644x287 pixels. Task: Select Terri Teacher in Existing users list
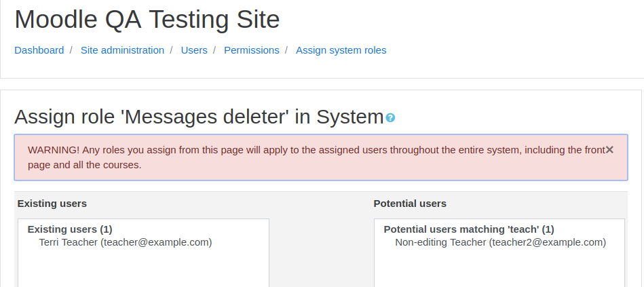tap(126, 242)
